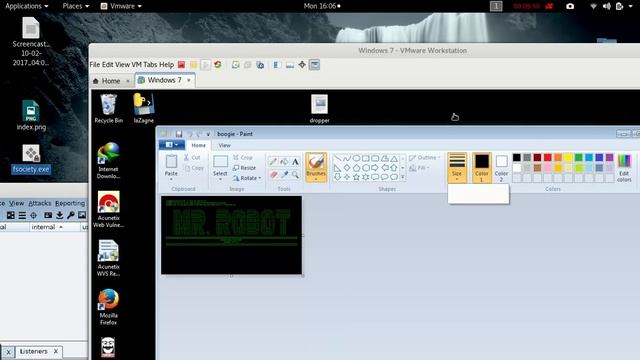Switch to the Home tab in Paint
Image resolution: width=640 pixels, height=360 pixels.
coord(199,145)
